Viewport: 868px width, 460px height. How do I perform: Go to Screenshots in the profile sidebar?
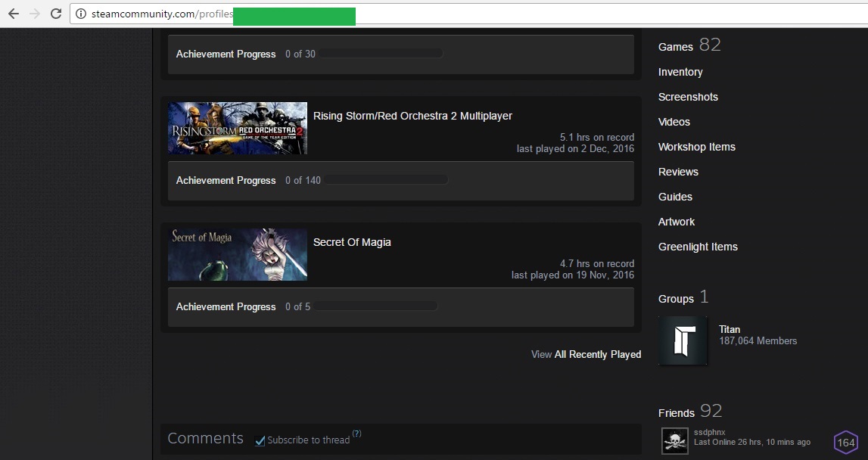pos(688,97)
